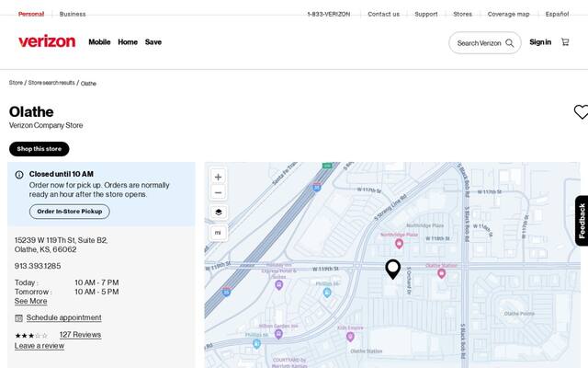588x368 pixels.
Task: Click Shop this store button
Action: pos(39,149)
